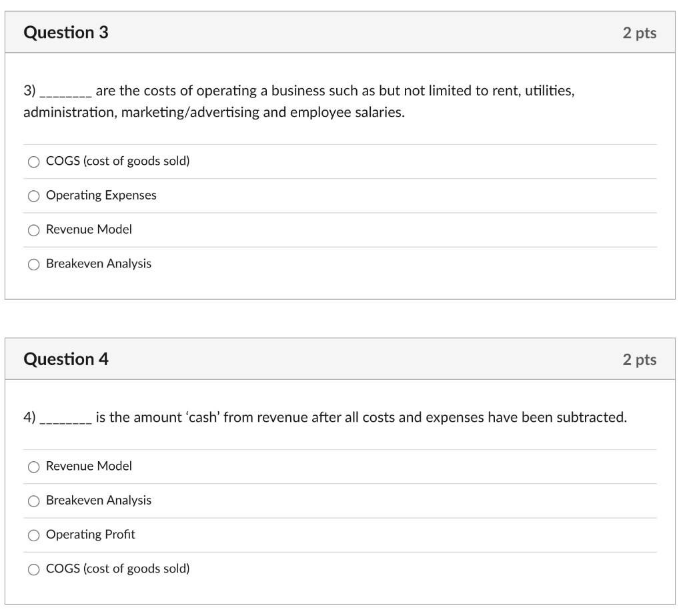Screen dimensions: 683x616
Task: Click the 2 pts label of Question 3
Action: pyautogui.click(x=639, y=33)
